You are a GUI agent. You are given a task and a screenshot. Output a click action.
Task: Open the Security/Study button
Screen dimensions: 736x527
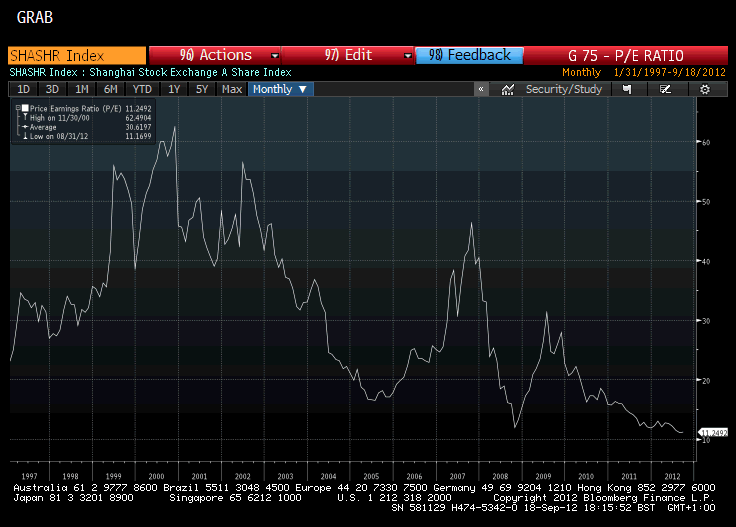tap(563, 89)
